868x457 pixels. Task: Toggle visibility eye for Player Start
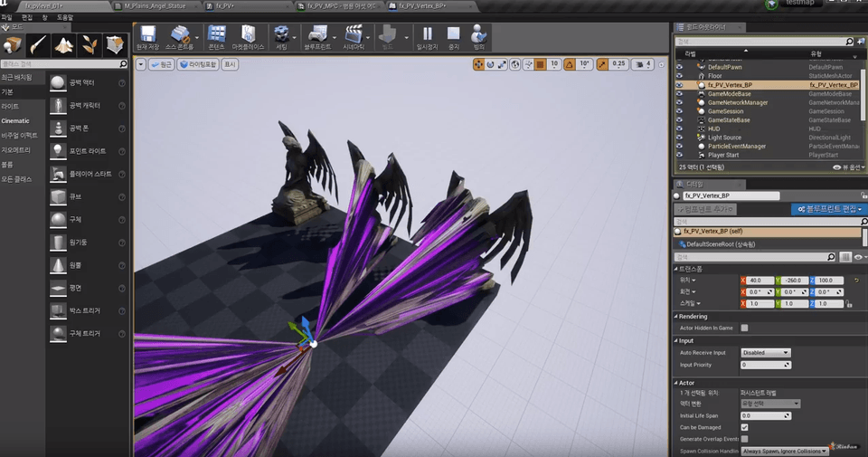[x=680, y=155]
